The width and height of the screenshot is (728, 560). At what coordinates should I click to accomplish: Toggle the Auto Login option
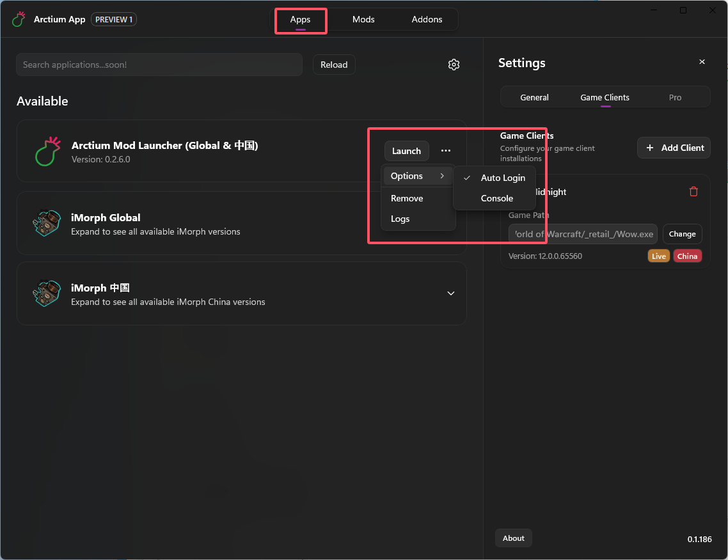pos(502,178)
